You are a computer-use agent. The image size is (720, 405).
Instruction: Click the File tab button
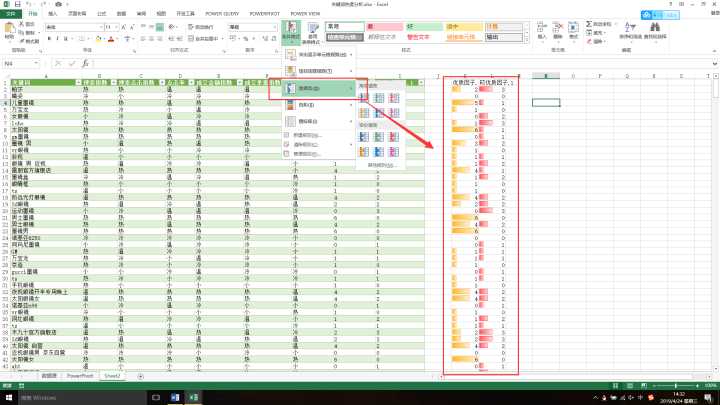(x=12, y=15)
